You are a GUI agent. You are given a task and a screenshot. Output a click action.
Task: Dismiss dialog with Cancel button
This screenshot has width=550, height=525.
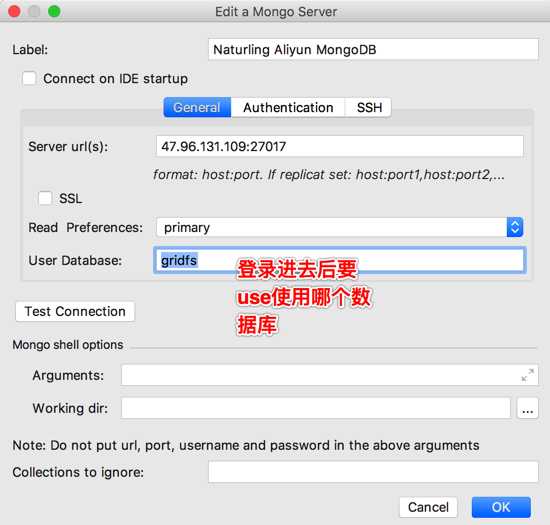(x=428, y=507)
